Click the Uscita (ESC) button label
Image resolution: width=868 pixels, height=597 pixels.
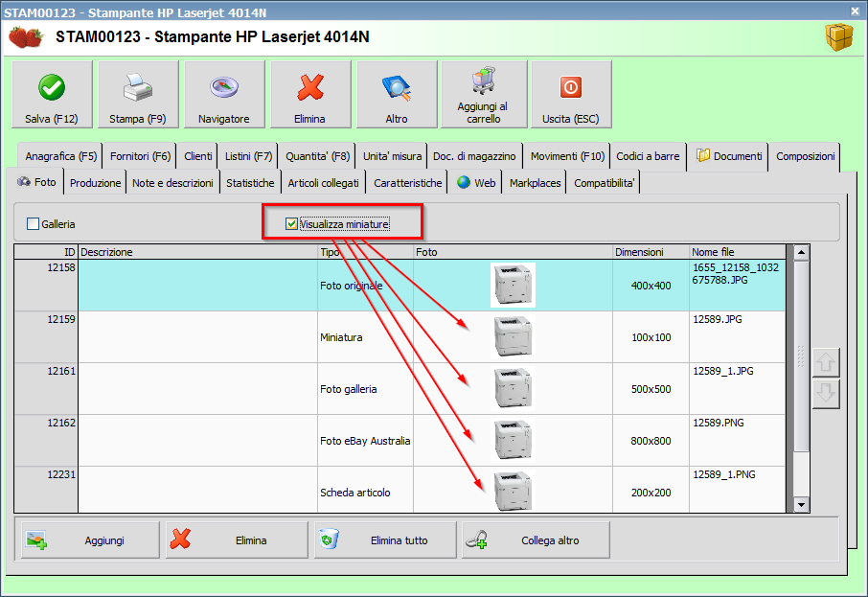[571, 119]
